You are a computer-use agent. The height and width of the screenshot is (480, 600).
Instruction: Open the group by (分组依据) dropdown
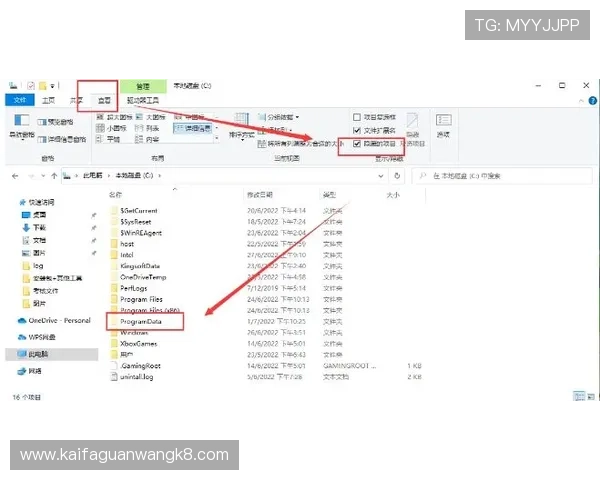point(279,117)
